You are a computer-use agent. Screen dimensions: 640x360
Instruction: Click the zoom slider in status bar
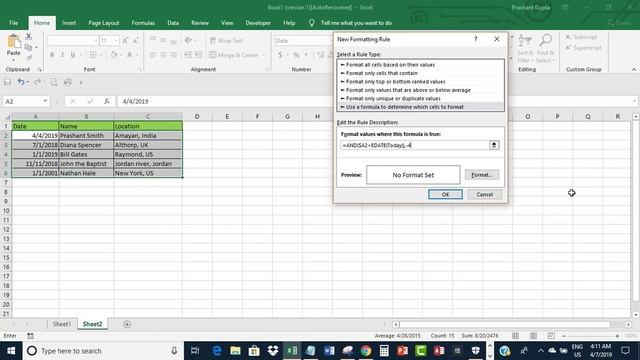point(591,336)
